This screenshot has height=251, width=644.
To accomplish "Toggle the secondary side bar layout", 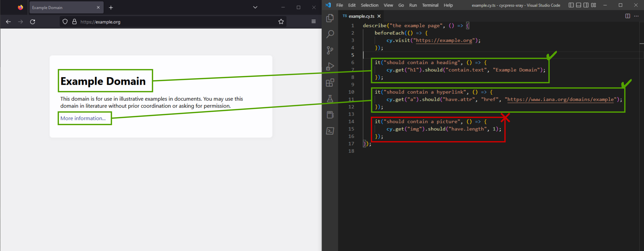I will point(586,5).
